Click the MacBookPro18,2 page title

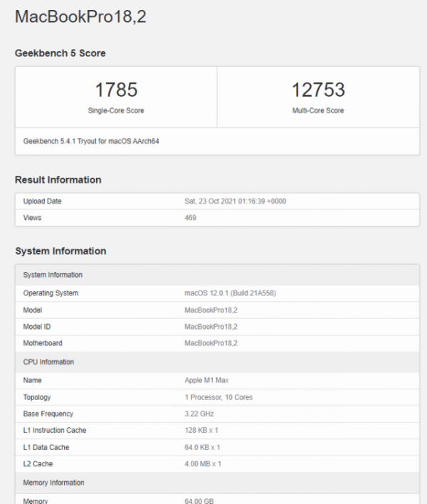[x=80, y=17]
